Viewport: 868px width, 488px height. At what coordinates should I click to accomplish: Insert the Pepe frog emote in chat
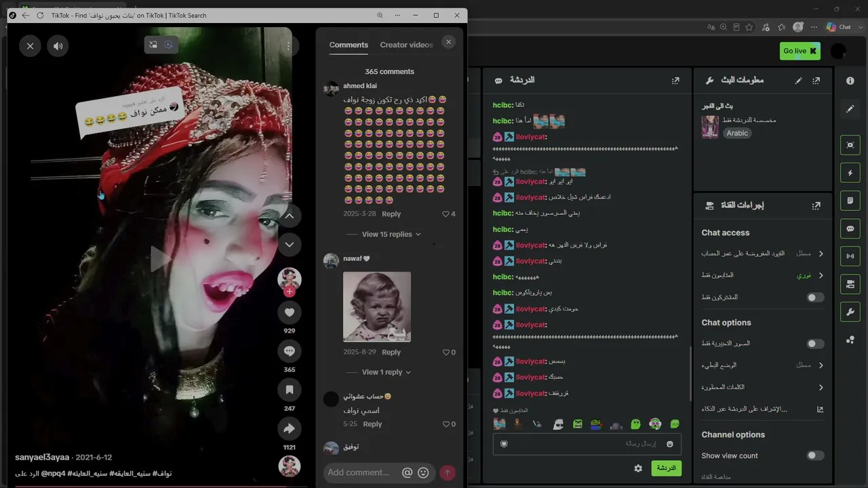[596, 424]
